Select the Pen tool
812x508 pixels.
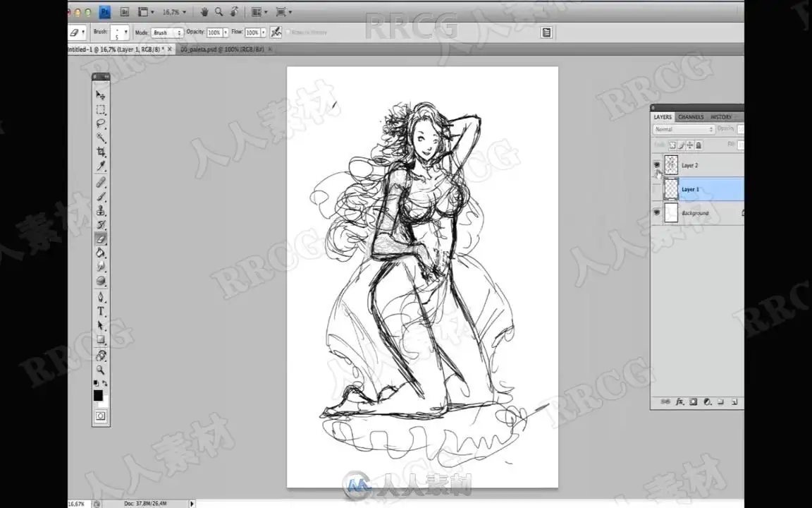click(x=101, y=297)
